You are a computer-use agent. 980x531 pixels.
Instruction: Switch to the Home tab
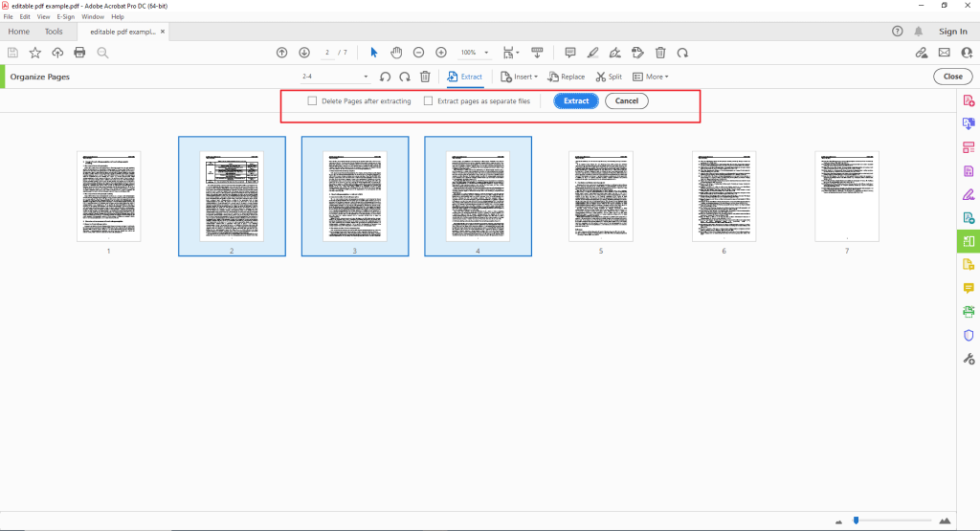click(x=19, y=32)
